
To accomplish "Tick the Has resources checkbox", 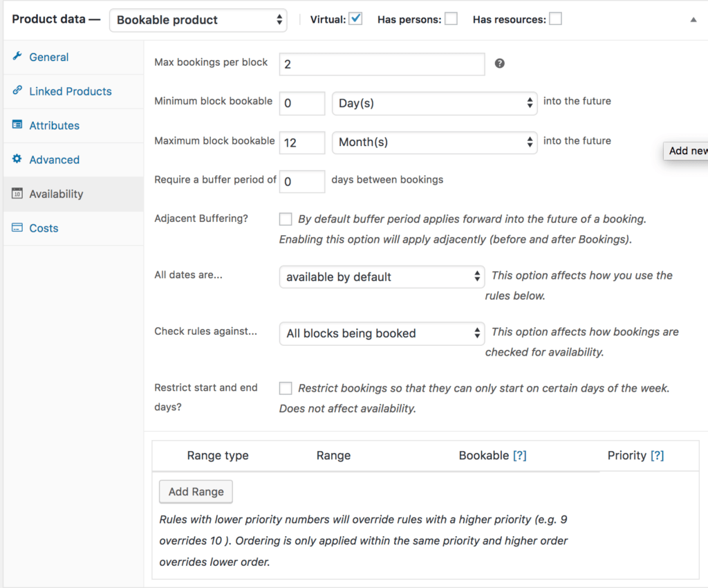I will tap(555, 19).
